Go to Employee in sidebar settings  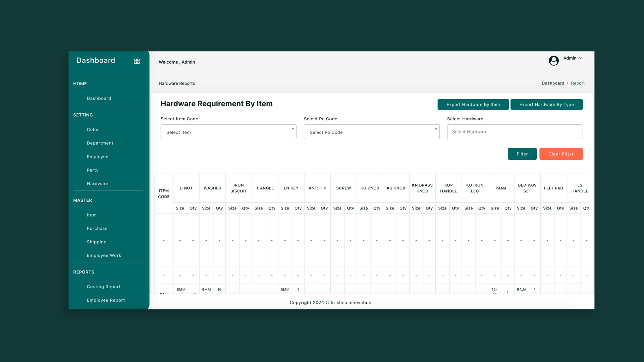[97, 157]
